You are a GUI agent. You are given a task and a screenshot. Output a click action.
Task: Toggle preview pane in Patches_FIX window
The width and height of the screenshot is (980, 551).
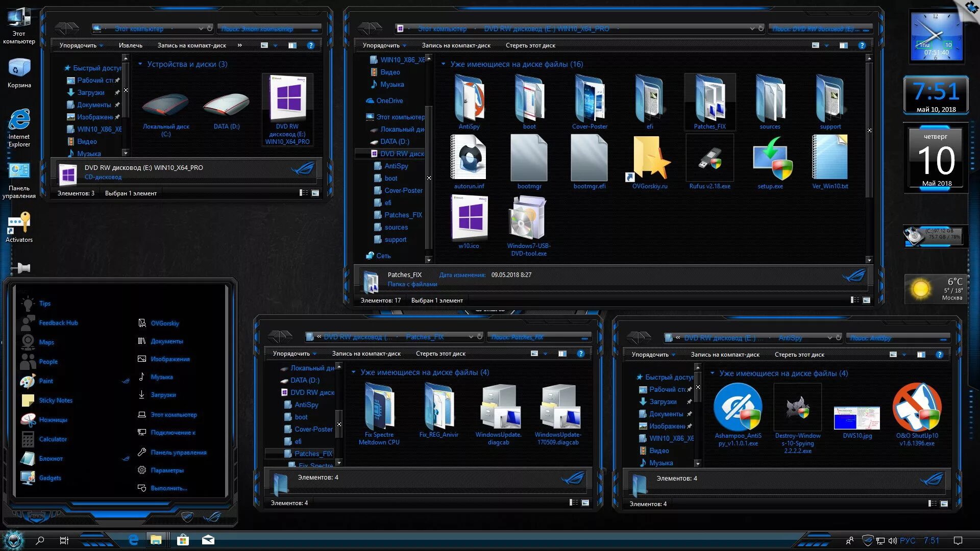[x=562, y=354]
